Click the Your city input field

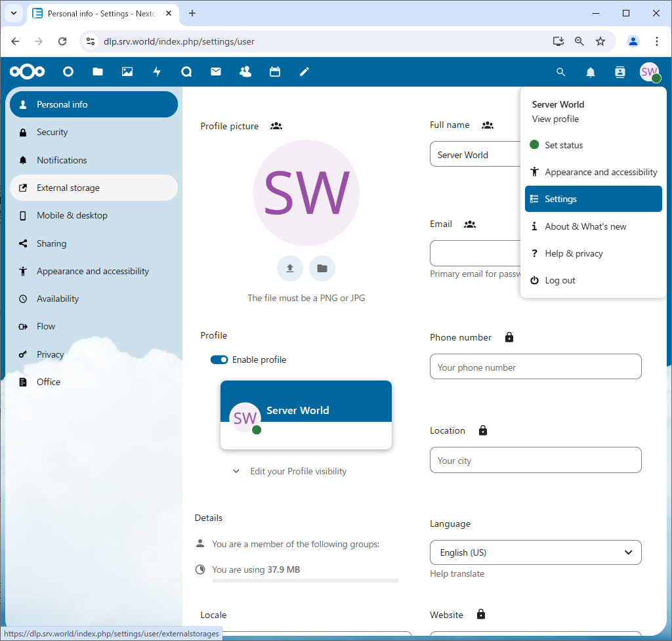coord(535,461)
